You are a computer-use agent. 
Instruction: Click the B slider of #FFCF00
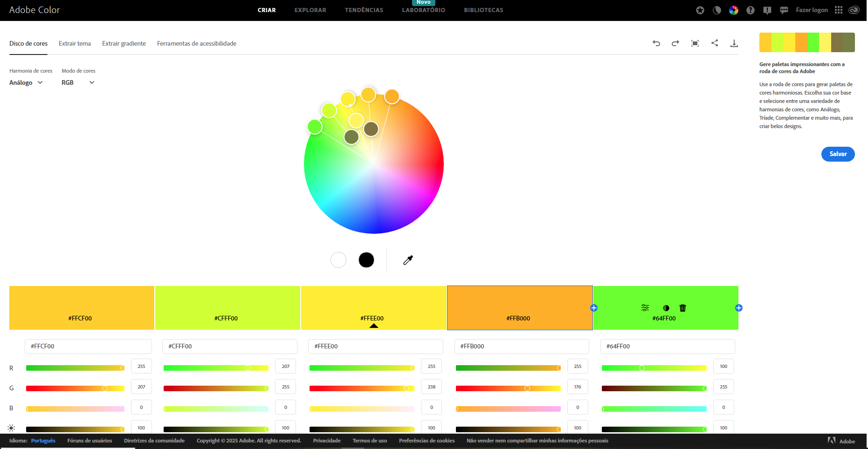point(75,409)
